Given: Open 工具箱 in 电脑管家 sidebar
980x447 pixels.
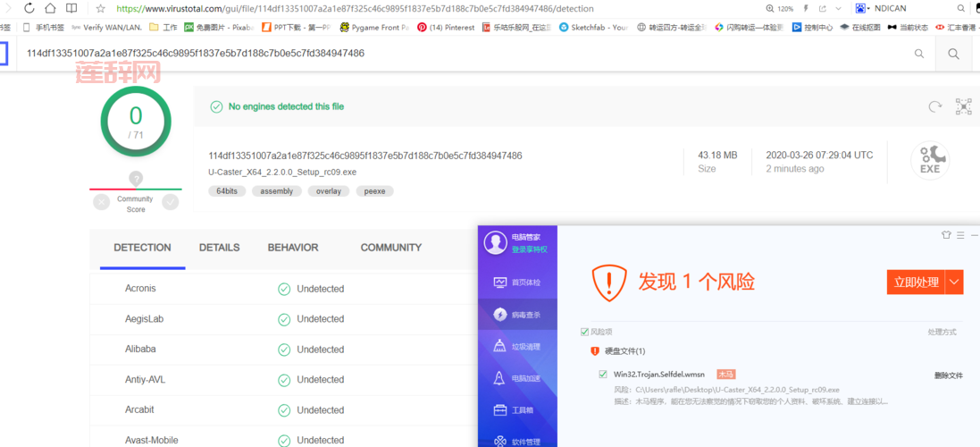Looking at the screenshot, I should [x=517, y=410].
